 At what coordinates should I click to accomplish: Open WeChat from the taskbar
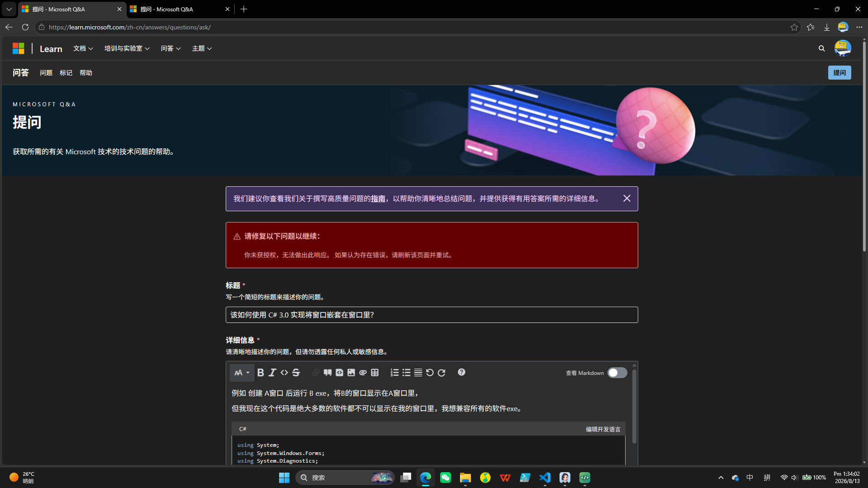click(446, 478)
